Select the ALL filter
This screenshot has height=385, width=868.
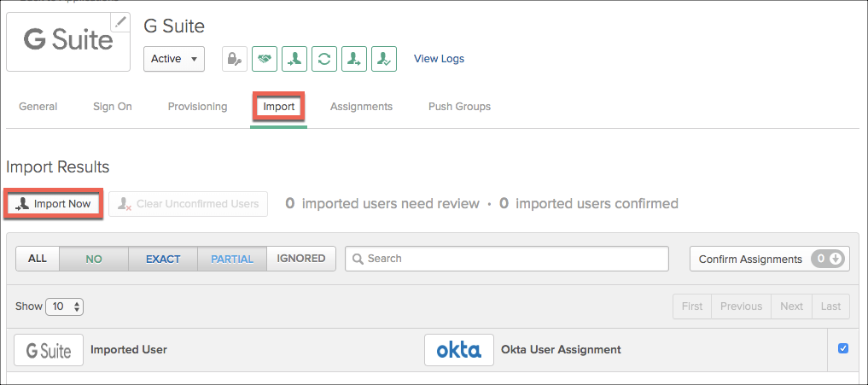[38, 259]
